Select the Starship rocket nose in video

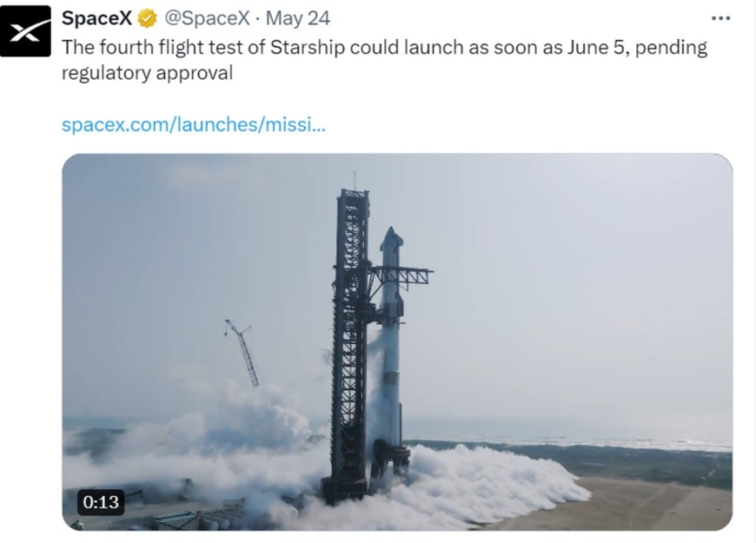[391, 239]
